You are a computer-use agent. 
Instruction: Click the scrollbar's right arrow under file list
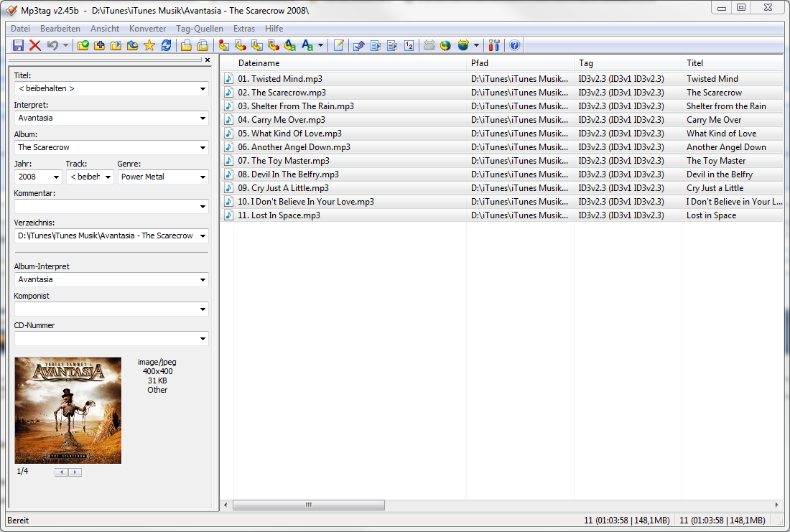(776, 505)
